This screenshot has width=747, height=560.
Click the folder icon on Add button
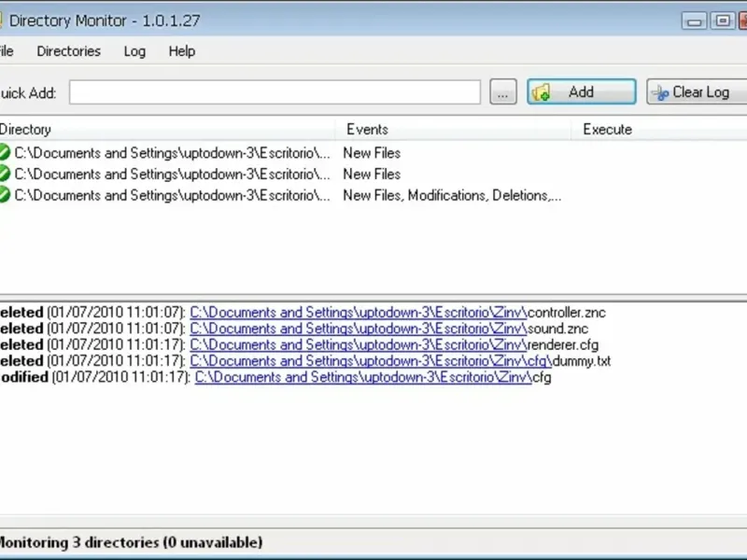(x=541, y=91)
